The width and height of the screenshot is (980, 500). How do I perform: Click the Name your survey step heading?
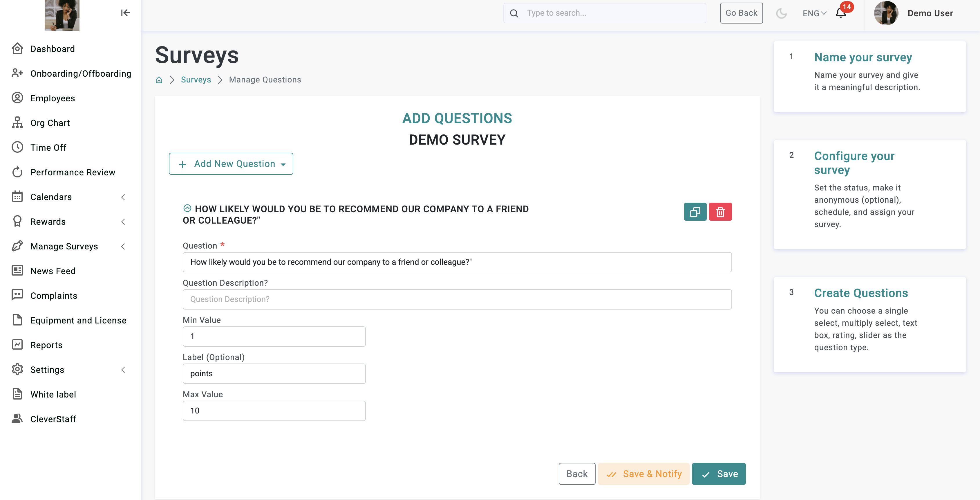[x=863, y=57]
